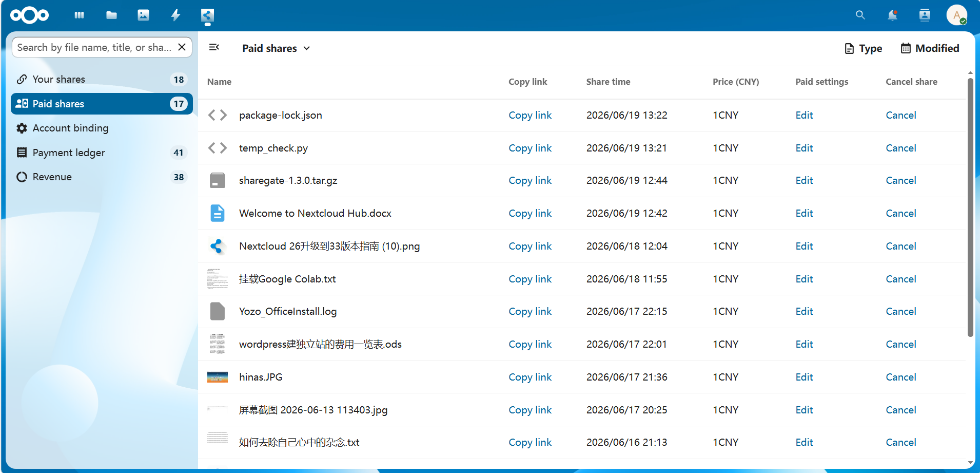The height and width of the screenshot is (473, 980).
Task: Click the share time 2026/06/18 12:04
Action: tap(627, 246)
